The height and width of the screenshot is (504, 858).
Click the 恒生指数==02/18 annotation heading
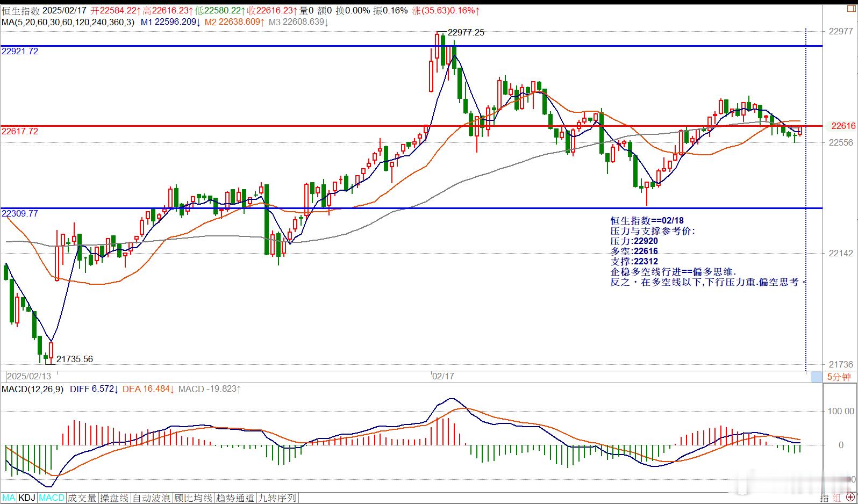tap(647, 221)
